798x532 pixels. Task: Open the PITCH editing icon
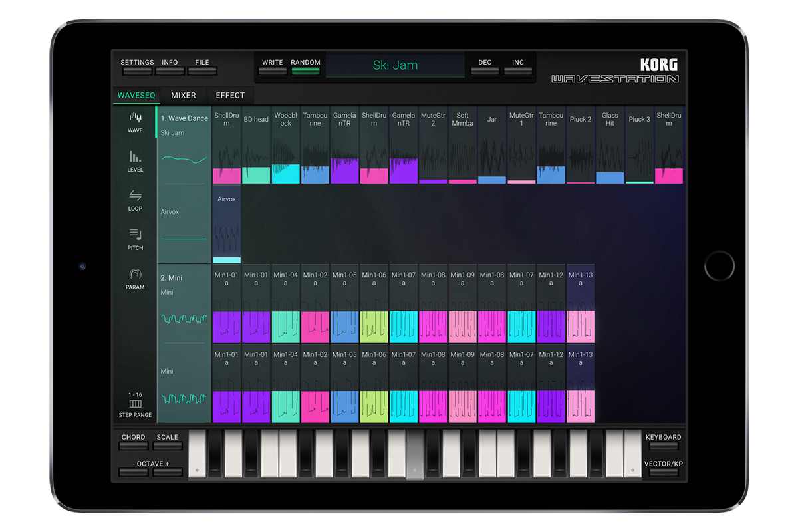135,239
